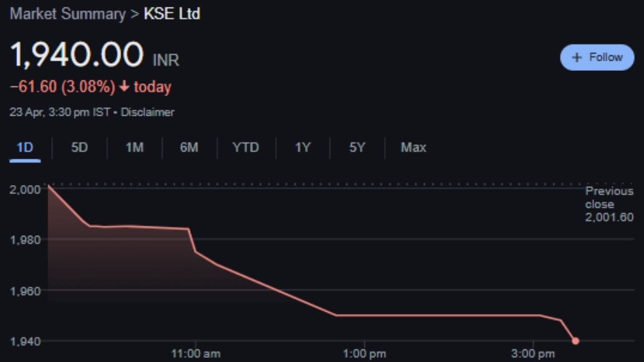
Task: Open the Disclaimer link
Action: click(x=147, y=112)
